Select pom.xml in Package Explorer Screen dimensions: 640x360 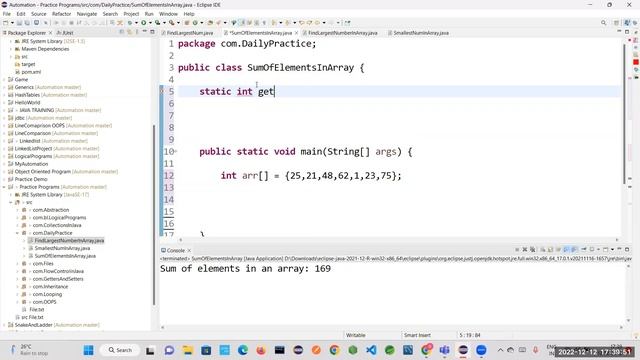31,72
